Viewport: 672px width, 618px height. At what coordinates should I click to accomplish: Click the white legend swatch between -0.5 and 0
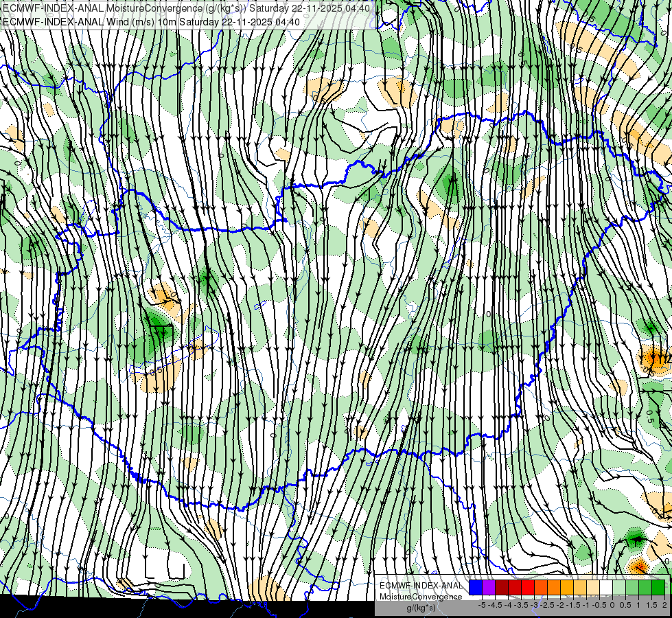pos(606,587)
